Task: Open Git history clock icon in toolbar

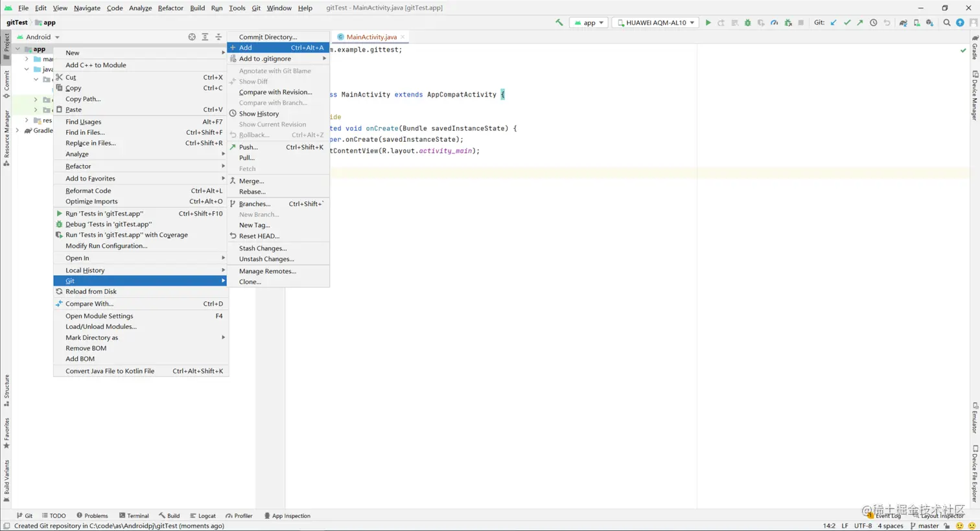Action: (874, 23)
